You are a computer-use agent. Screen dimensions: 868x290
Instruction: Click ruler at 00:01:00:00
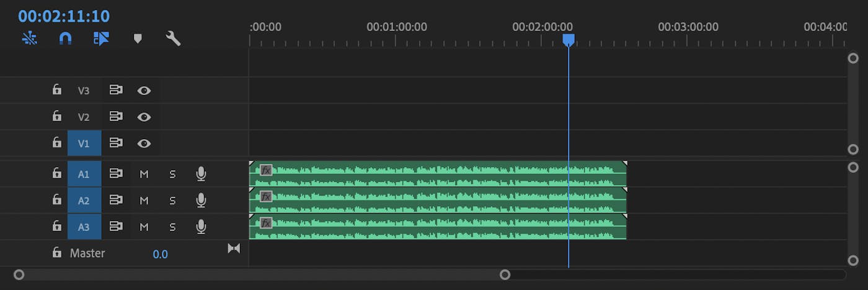click(x=396, y=27)
